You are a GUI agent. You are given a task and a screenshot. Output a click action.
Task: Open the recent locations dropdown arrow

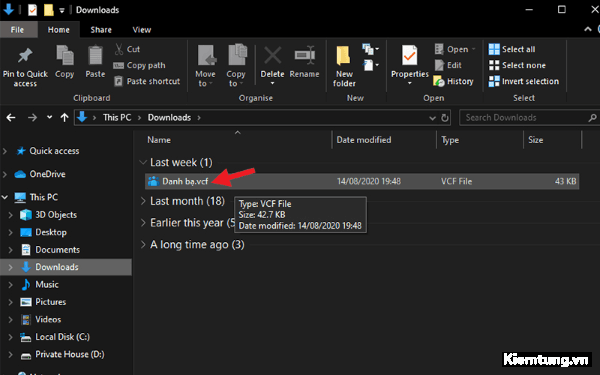coord(49,117)
